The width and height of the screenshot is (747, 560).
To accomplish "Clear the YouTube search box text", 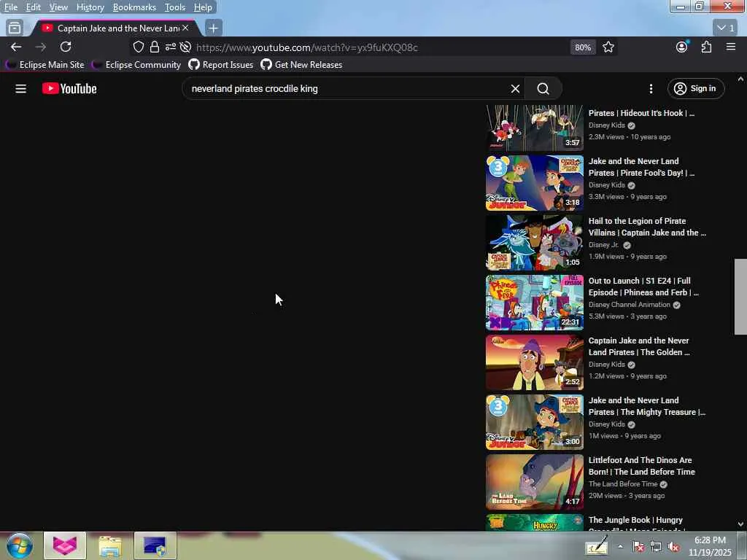I will pyautogui.click(x=515, y=88).
